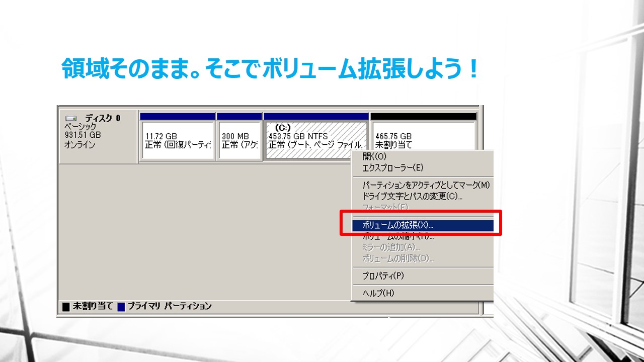Select ボリュームの拡張(X)... menu item

click(397, 225)
